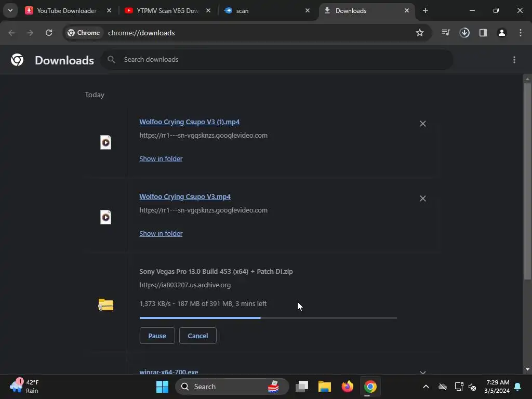The width and height of the screenshot is (532, 399).
Task: Close the YouTube Downloader tab
Action: (109, 10)
